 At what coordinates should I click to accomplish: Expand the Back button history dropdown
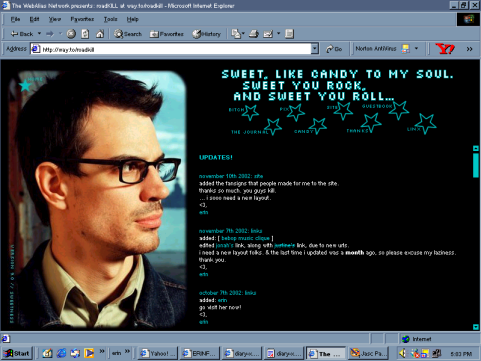[x=39, y=33]
